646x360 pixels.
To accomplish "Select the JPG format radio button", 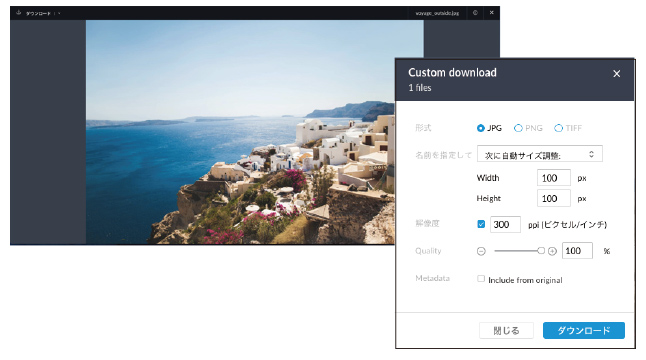I will point(480,128).
